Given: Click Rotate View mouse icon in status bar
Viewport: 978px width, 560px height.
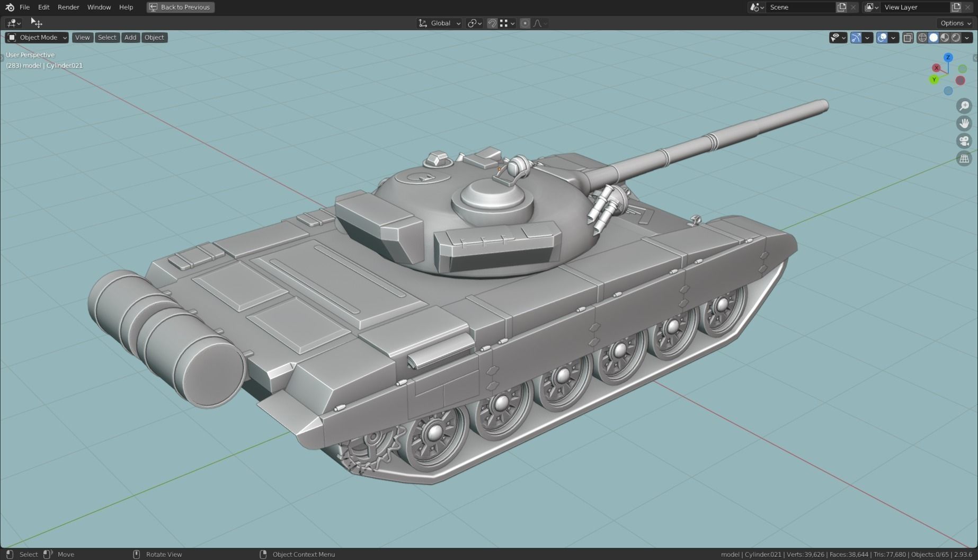Looking at the screenshot, I should point(136,554).
